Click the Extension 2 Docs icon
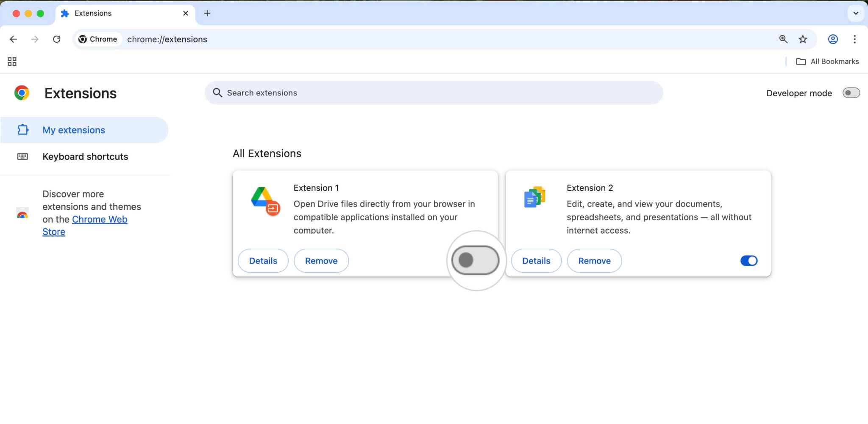The width and height of the screenshot is (868, 424). tap(535, 197)
